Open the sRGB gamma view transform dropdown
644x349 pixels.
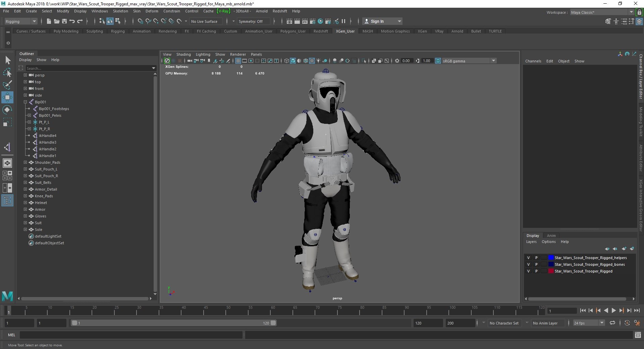[469, 61]
